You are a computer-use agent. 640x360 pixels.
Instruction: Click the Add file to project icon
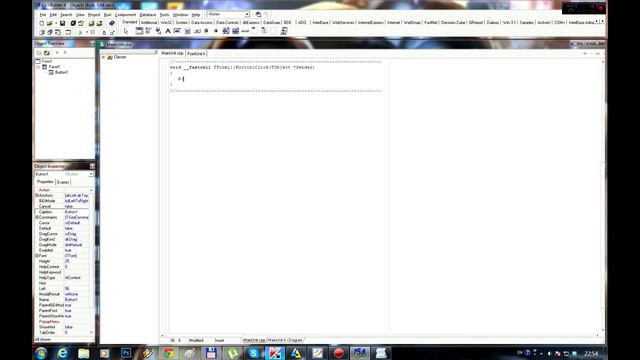[91, 23]
